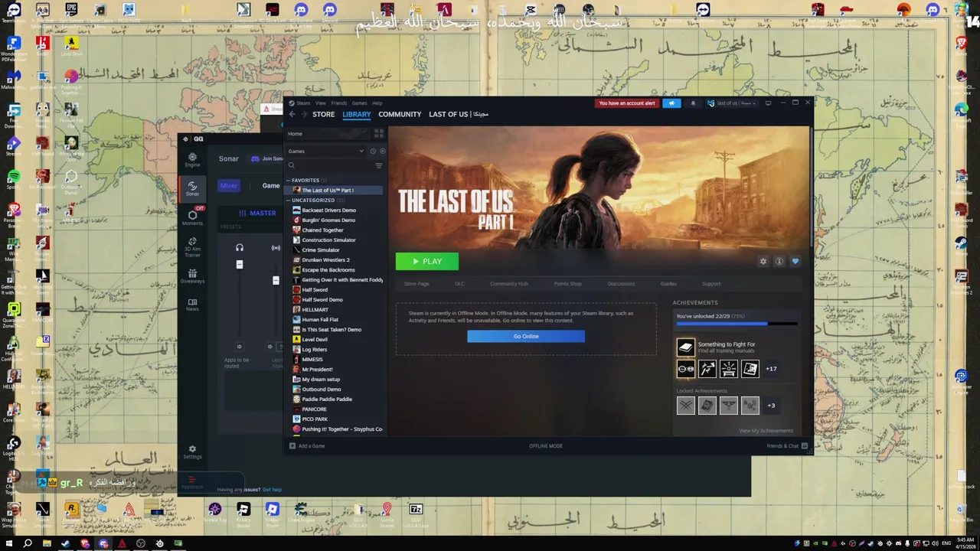Open the +3 locked achievements tile
Screen dimensions: 980x551
tap(771, 406)
